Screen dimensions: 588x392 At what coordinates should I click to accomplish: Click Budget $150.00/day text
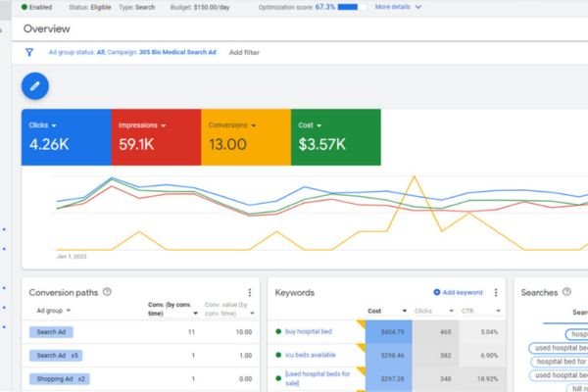200,7
